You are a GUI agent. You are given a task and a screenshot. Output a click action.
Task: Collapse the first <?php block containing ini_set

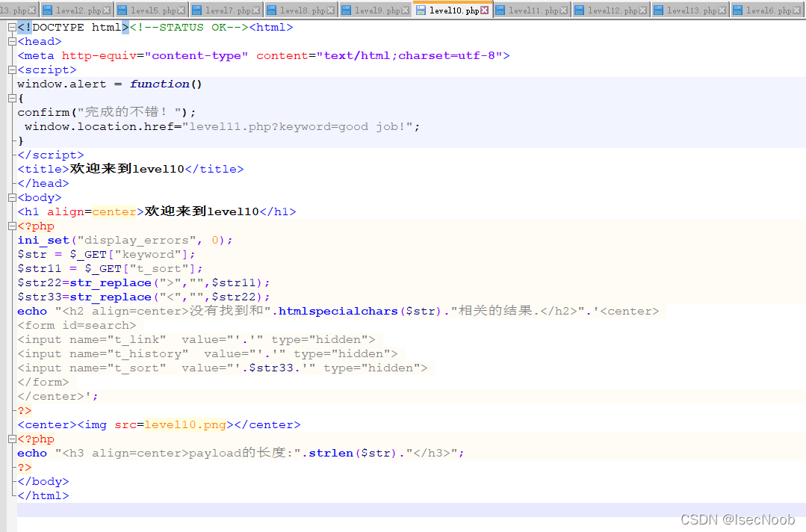(12, 226)
